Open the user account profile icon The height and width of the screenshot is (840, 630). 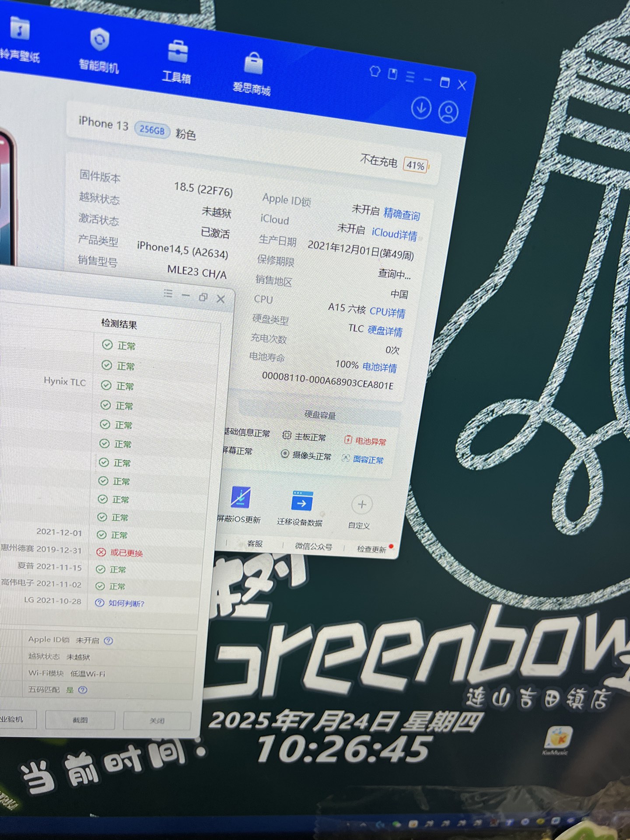point(448,112)
